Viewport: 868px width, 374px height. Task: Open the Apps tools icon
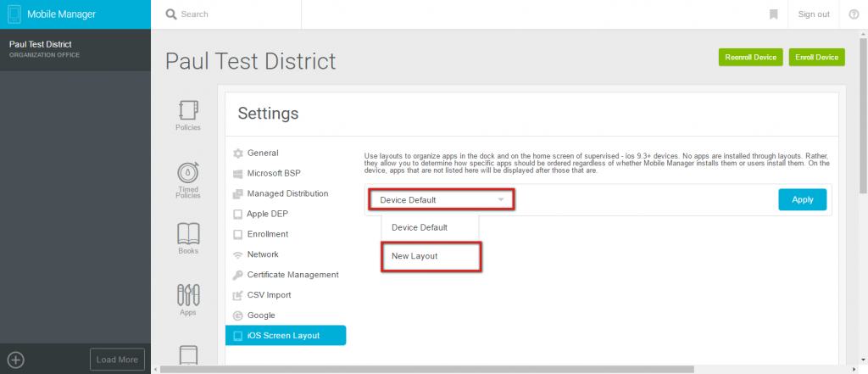[x=188, y=295]
